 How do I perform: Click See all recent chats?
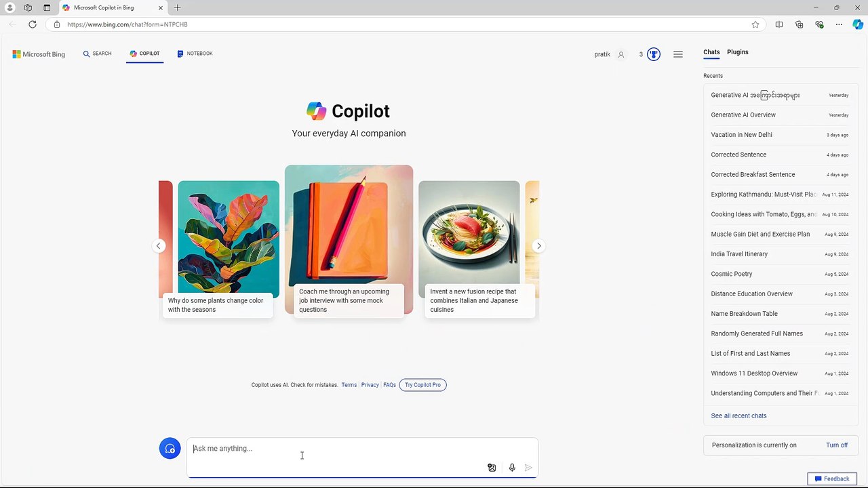(x=738, y=415)
